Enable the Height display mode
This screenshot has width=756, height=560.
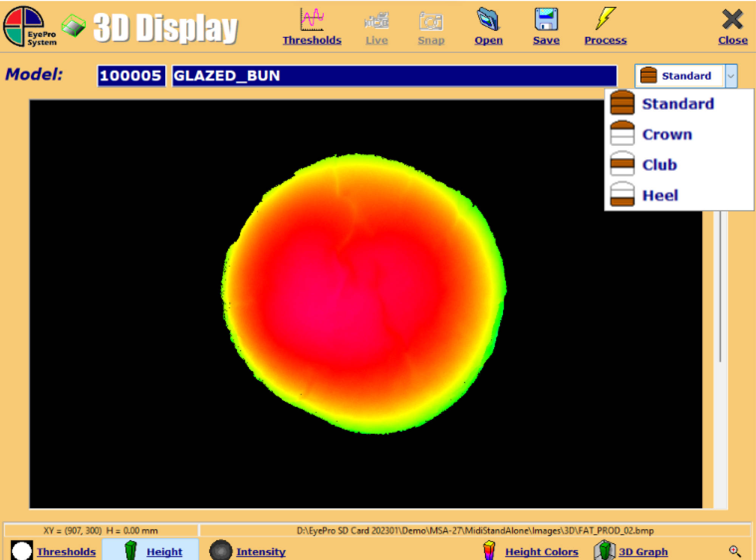pos(164,552)
